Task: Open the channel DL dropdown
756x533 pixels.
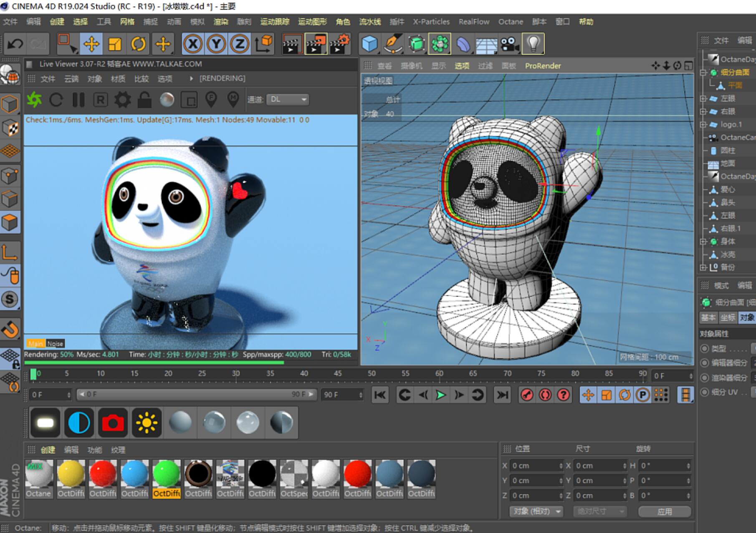Action: coord(288,99)
